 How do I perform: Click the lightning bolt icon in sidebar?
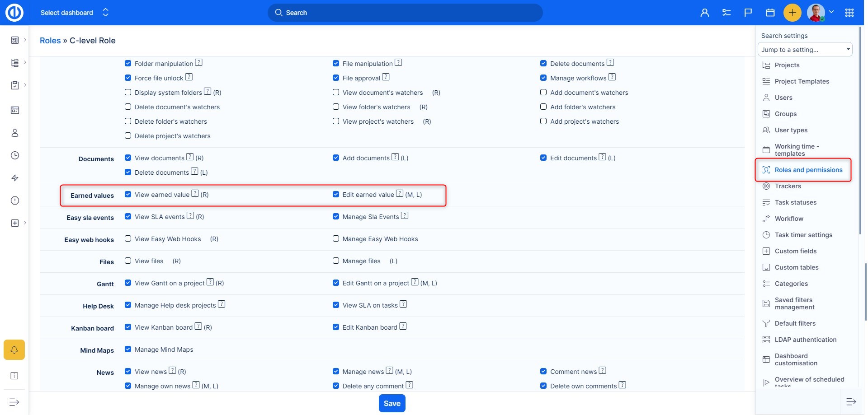pyautogui.click(x=15, y=178)
